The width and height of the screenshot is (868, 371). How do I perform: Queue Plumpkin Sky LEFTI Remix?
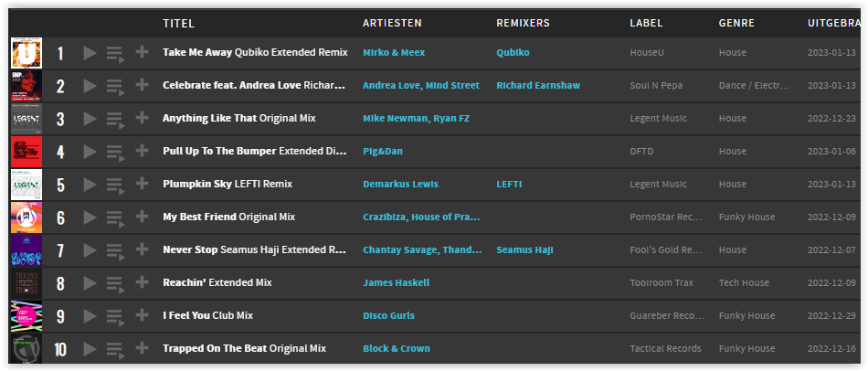pyautogui.click(x=115, y=185)
